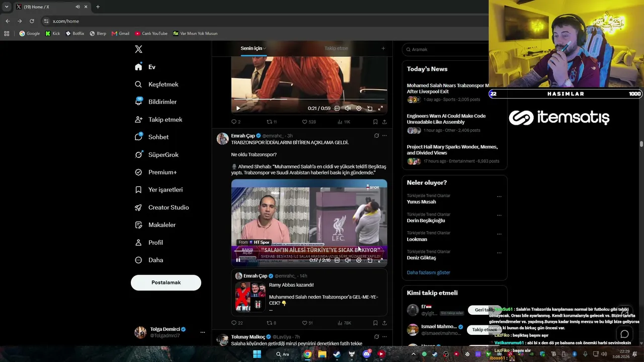The image size is (644, 362).
Task: Open the Canlı YouTube bookmark
Action: 151,34
